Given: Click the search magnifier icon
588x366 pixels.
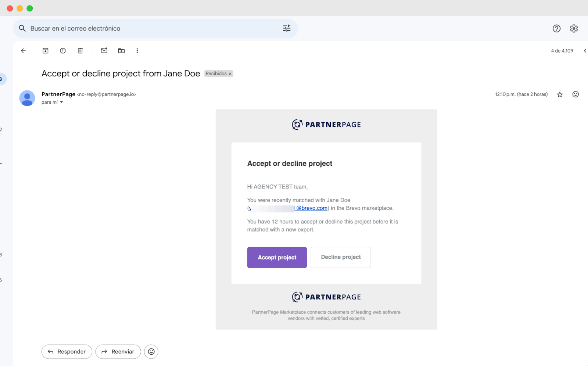Looking at the screenshot, I should [x=22, y=28].
